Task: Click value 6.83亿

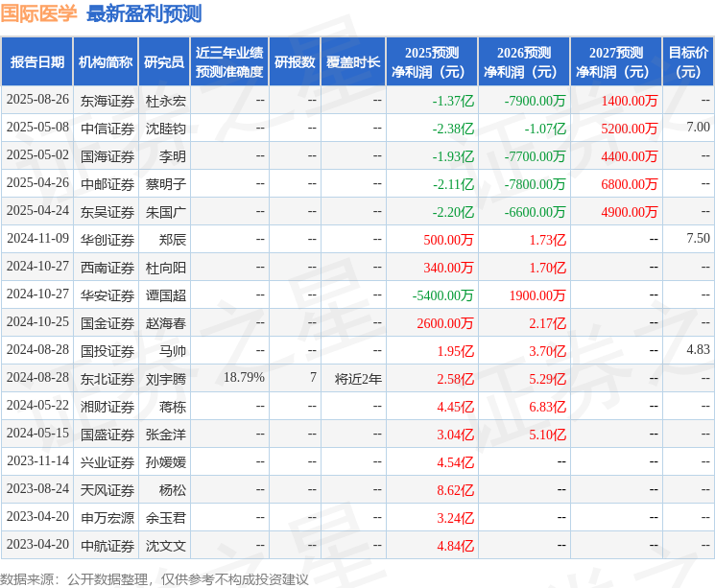Action: pyautogui.click(x=547, y=407)
